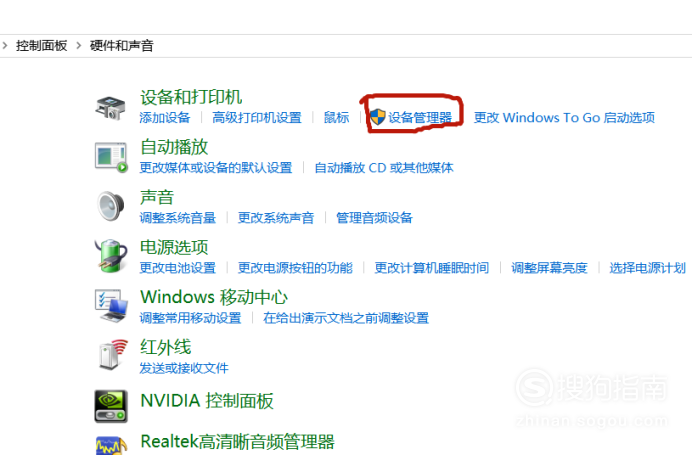Click the shield icon beside 设备管理器
The width and height of the screenshot is (692, 455).
coord(377,117)
